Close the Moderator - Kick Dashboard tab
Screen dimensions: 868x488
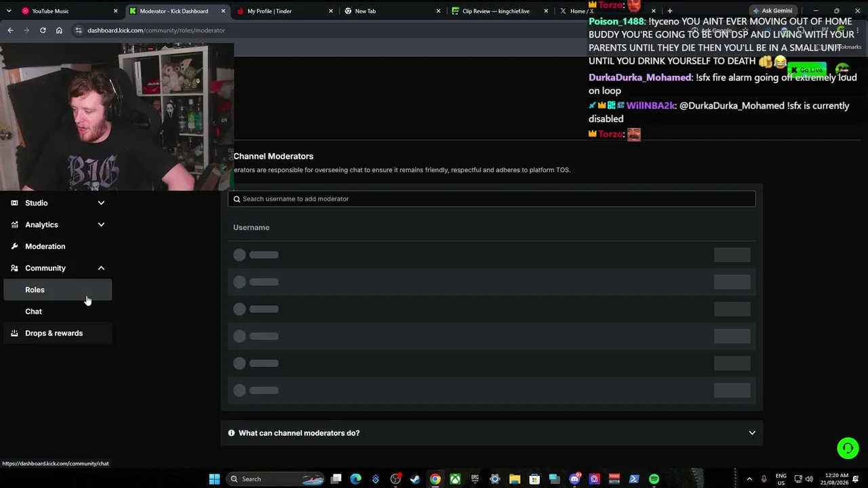(x=223, y=11)
